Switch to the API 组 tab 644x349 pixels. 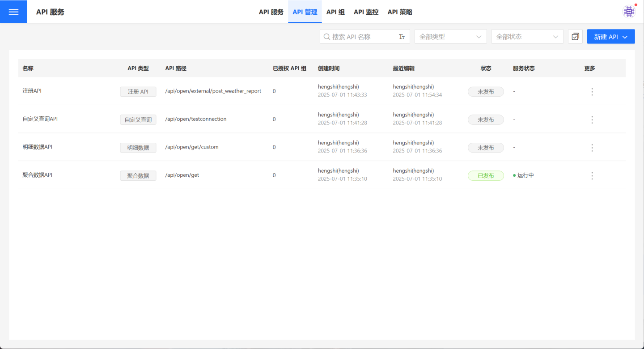335,12
